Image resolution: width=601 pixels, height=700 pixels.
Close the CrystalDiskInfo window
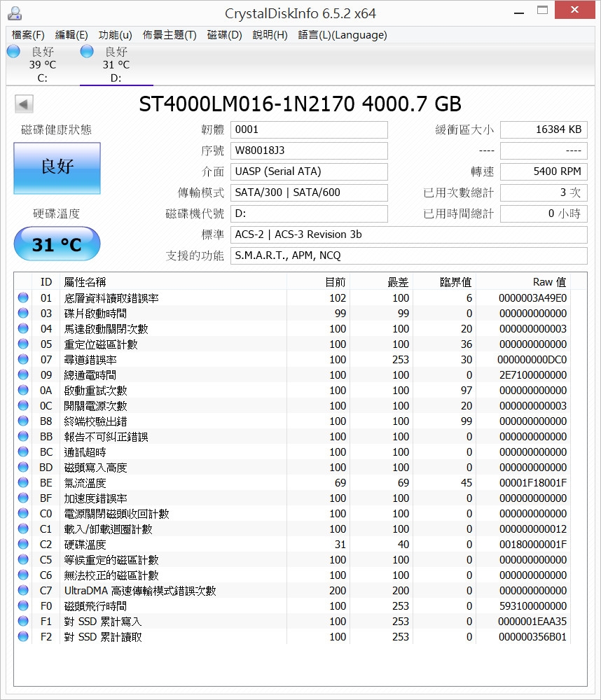574,10
